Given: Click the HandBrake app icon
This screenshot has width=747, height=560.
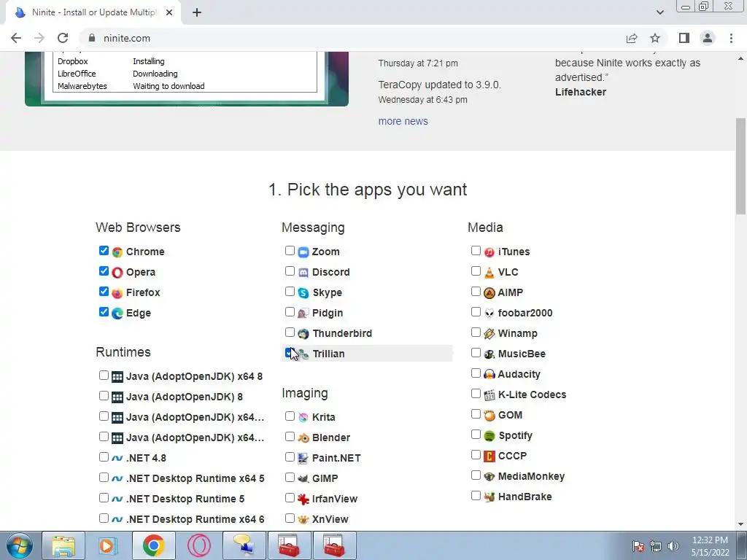Looking at the screenshot, I should [489, 497].
